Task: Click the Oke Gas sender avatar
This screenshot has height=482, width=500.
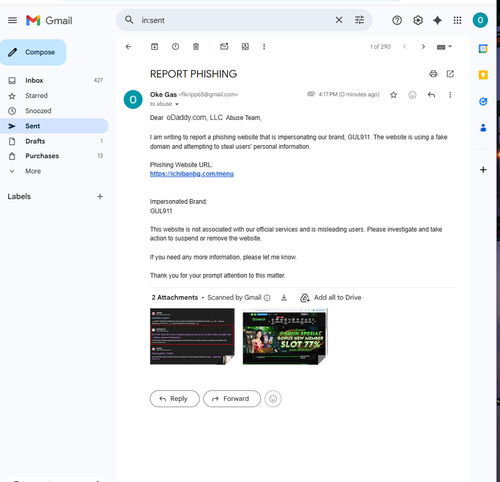Action: 133,99
